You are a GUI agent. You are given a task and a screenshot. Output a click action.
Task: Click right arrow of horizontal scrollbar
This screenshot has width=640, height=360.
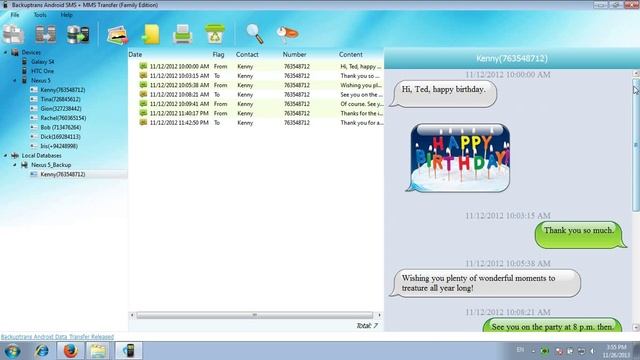coord(379,315)
